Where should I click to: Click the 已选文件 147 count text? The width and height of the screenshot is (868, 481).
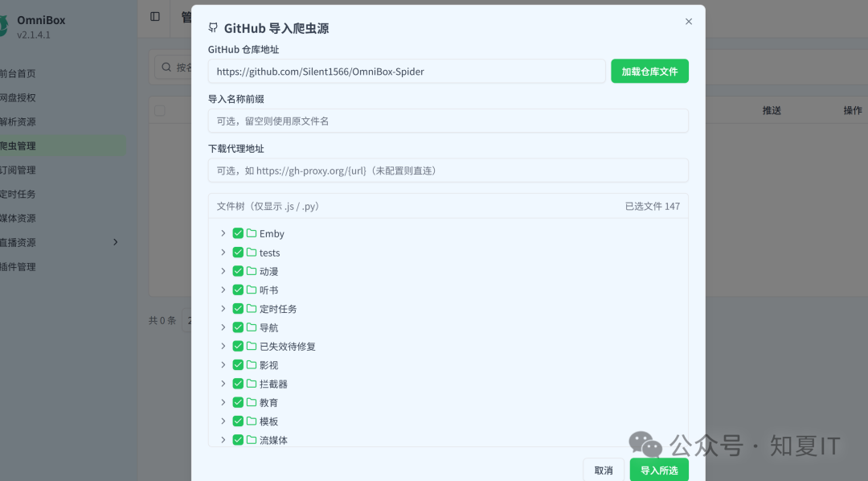coord(653,206)
